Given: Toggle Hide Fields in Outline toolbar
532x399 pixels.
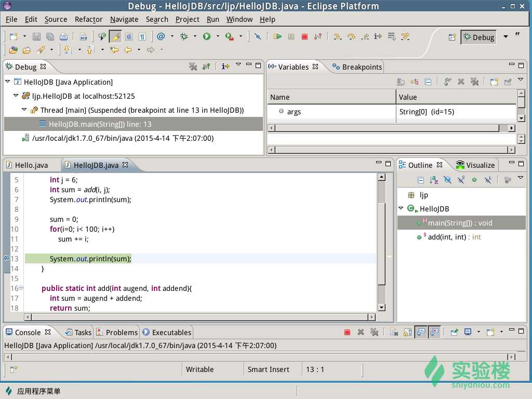Looking at the screenshot, I should click(x=447, y=180).
